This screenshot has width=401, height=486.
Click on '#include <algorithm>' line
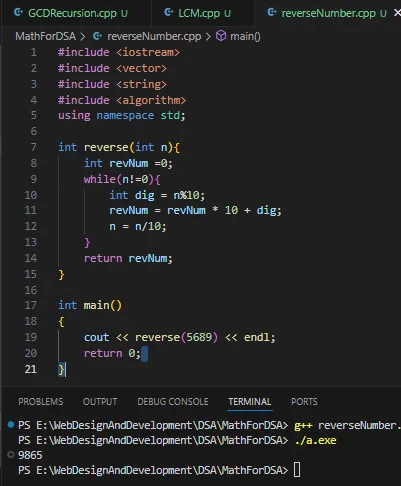coord(122,100)
